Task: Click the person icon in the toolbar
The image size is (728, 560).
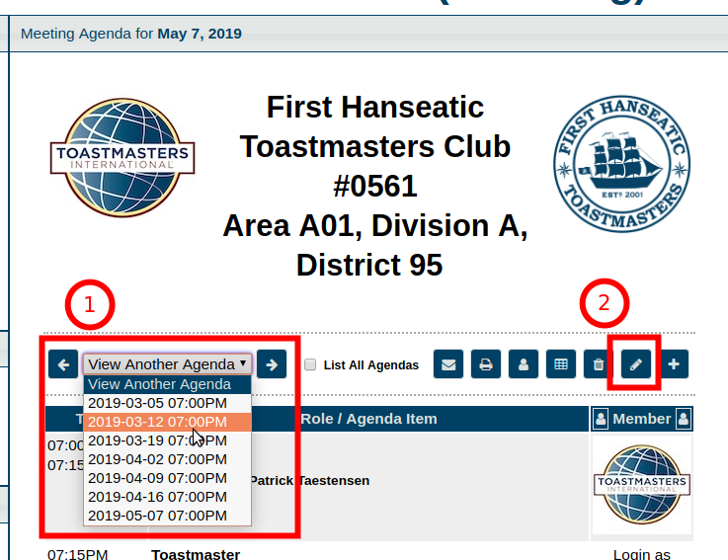Action: (524, 364)
